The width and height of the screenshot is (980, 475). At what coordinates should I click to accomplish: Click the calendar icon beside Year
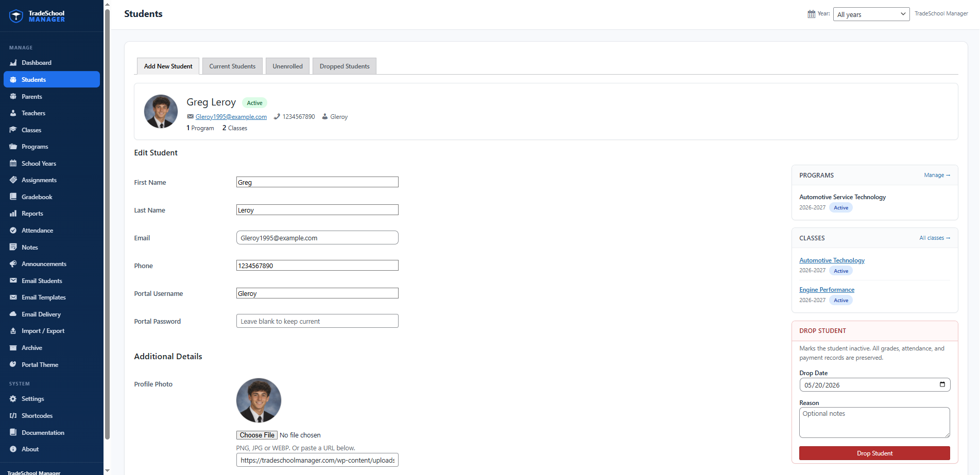pos(812,14)
